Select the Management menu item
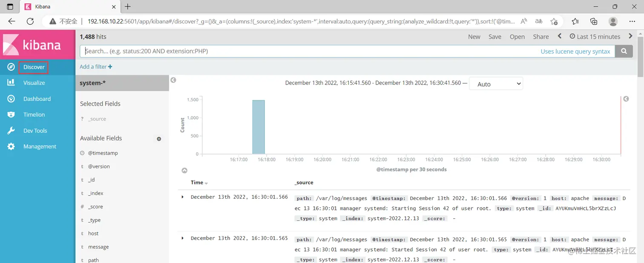The width and height of the screenshot is (644, 263). tap(40, 146)
